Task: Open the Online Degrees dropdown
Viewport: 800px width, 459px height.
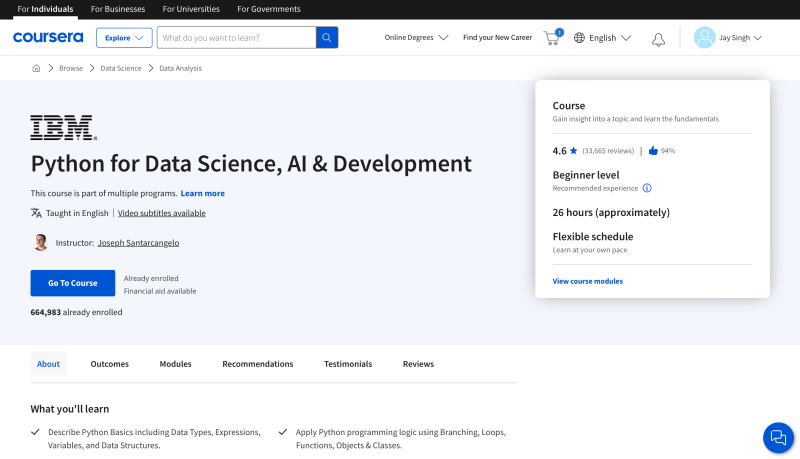Action: 416,37
